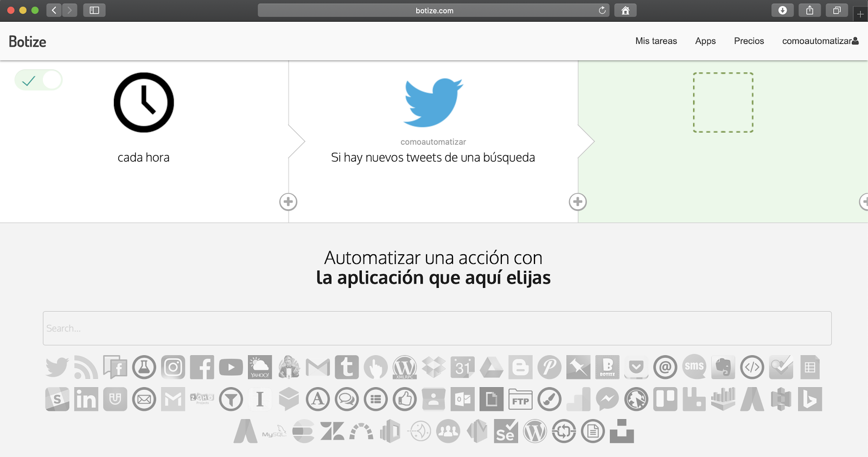The height and width of the screenshot is (457, 868).
Task: Go to the Botize home logo
Action: point(27,42)
